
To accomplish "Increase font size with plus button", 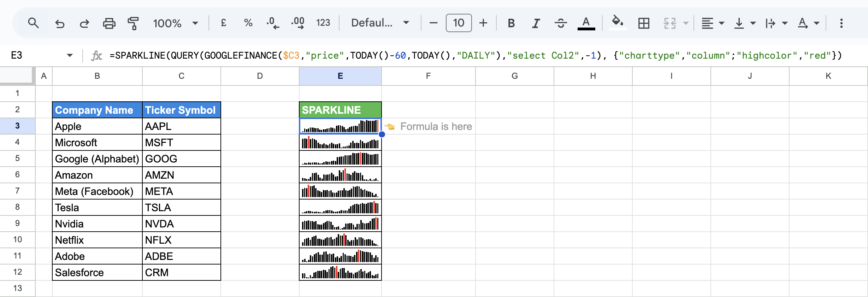I will tap(483, 23).
